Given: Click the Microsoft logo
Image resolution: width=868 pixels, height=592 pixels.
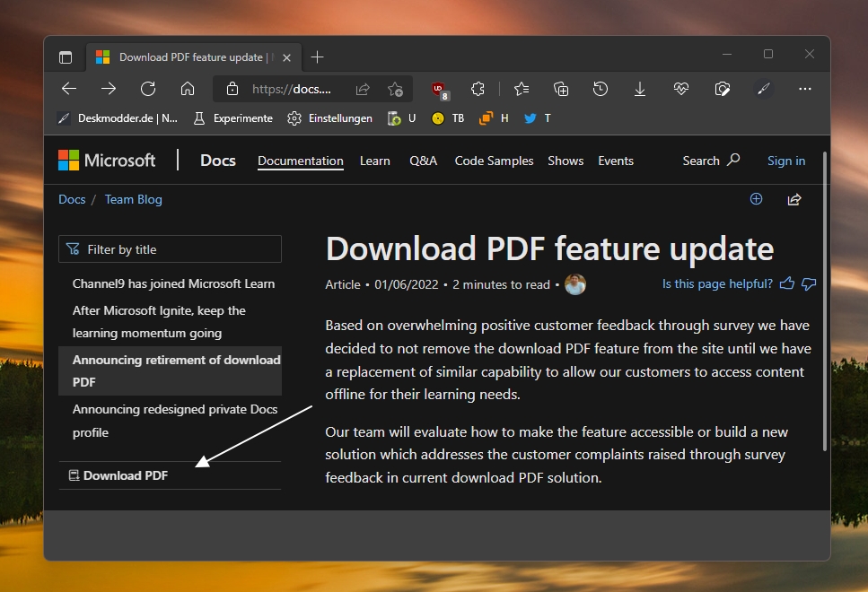Looking at the screenshot, I should coord(107,161).
